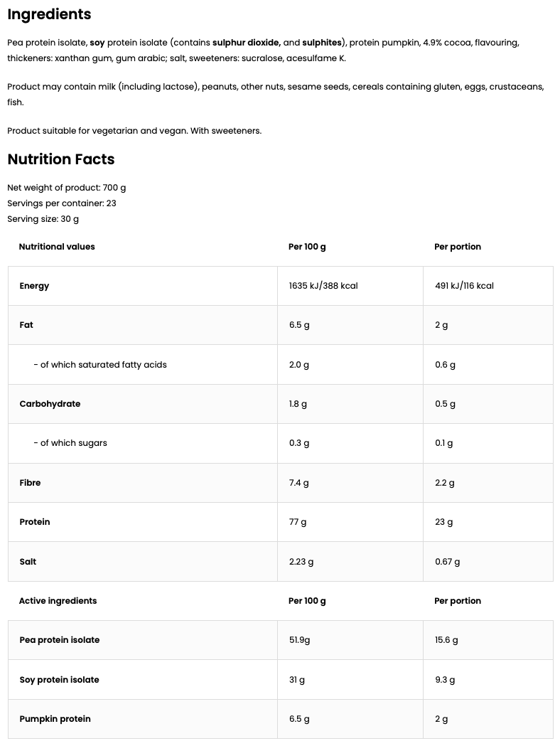The height and width of the screenshot is (746, 560).
Task: Click the Ingredients heading
Action: (x=49, y=14)
